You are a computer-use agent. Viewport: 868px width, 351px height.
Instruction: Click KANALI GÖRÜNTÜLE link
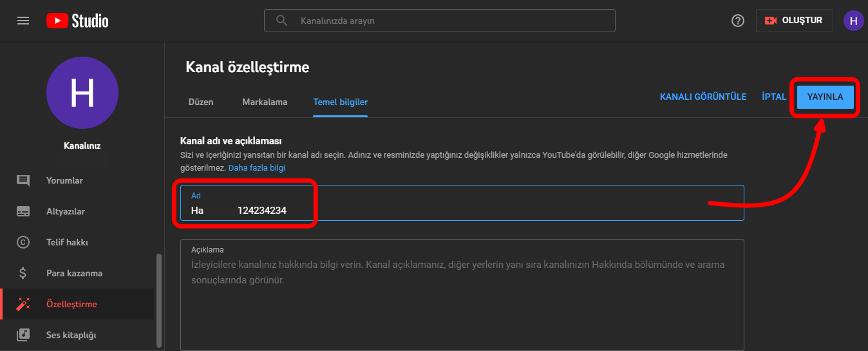click(x=703, y=97)
